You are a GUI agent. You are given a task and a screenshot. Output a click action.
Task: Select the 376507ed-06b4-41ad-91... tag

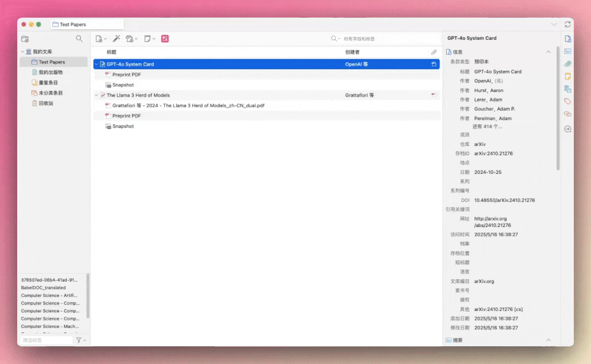(x=49, y=280)
